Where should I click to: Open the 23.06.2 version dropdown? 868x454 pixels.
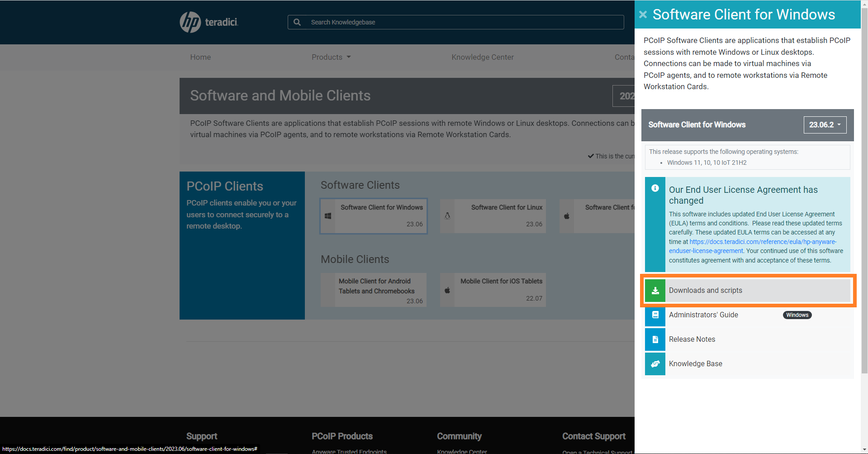click(825, 125)
